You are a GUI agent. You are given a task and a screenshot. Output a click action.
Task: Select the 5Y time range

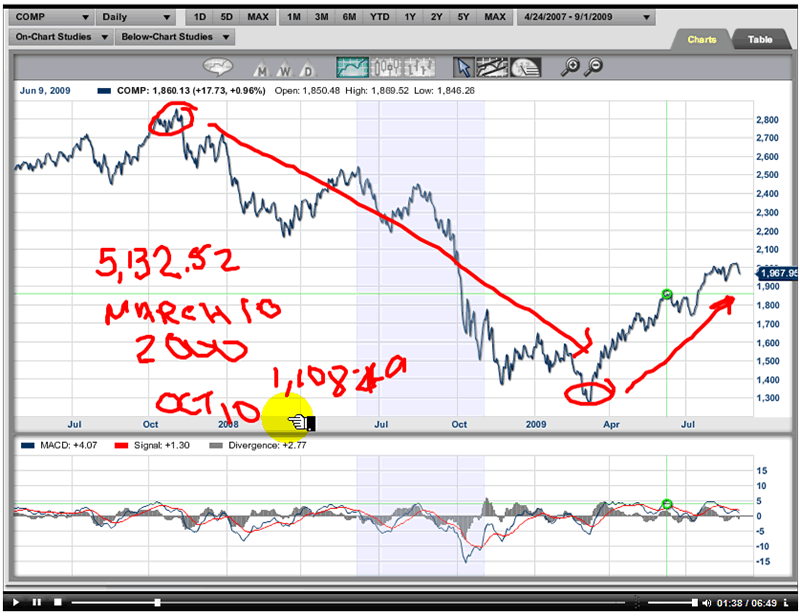point(463,17)
